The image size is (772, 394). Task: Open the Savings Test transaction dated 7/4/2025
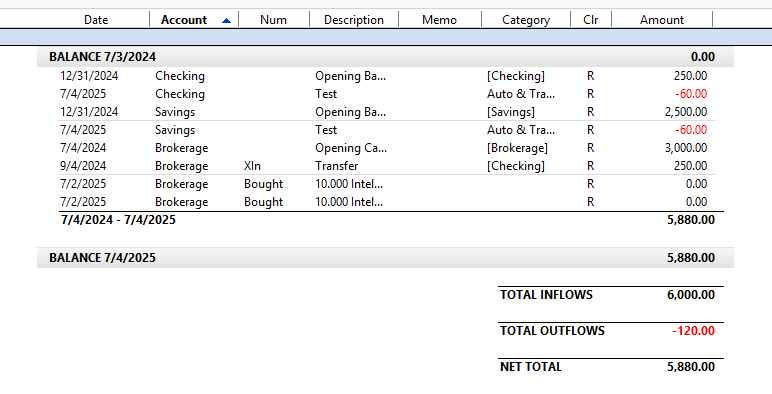[x=386, y=130]
